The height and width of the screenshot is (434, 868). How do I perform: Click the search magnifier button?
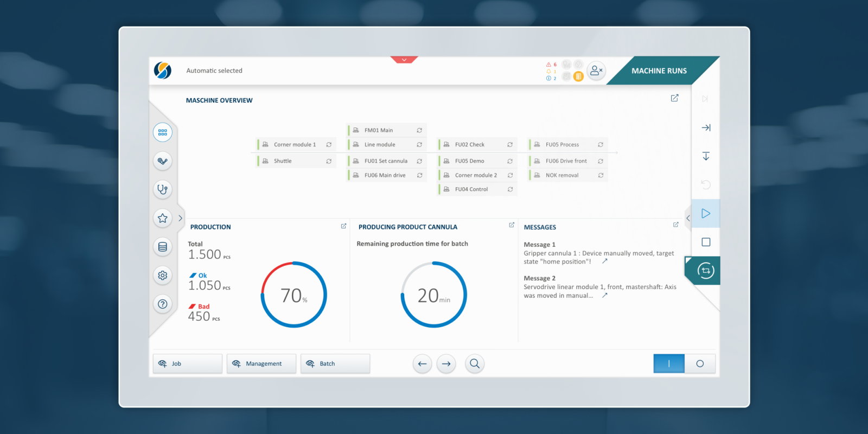(475, 363)
